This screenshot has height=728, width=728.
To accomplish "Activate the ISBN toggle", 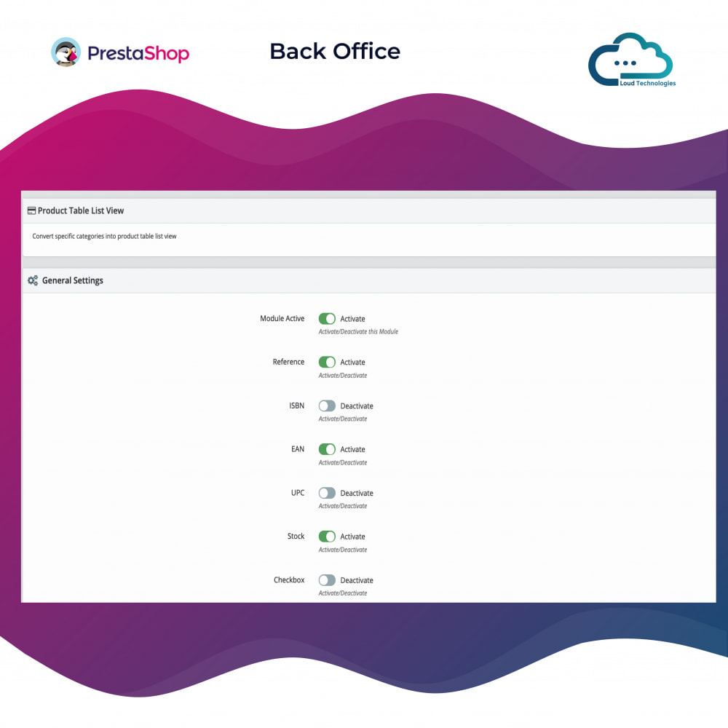I will pos(327,405).
